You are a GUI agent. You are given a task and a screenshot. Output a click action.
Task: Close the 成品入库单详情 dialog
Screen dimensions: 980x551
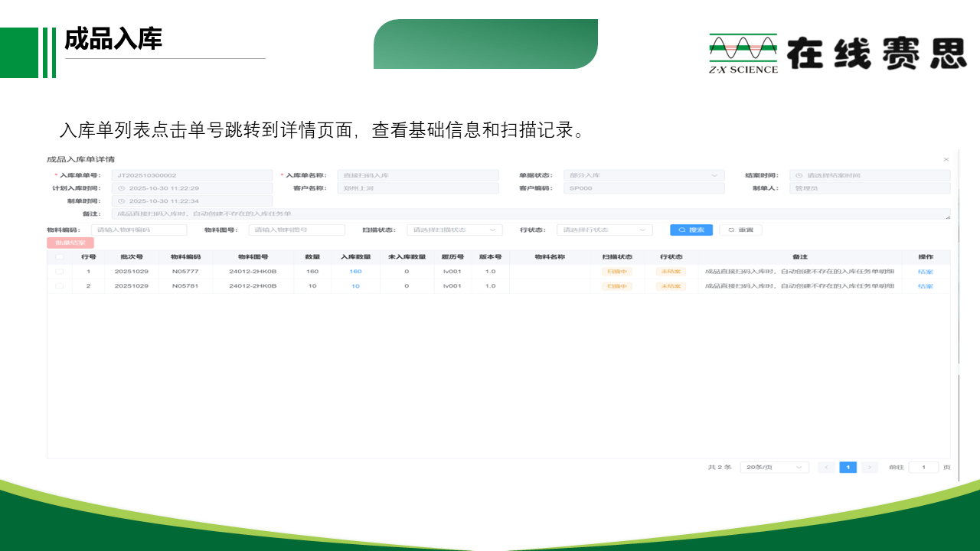(946, 159)
